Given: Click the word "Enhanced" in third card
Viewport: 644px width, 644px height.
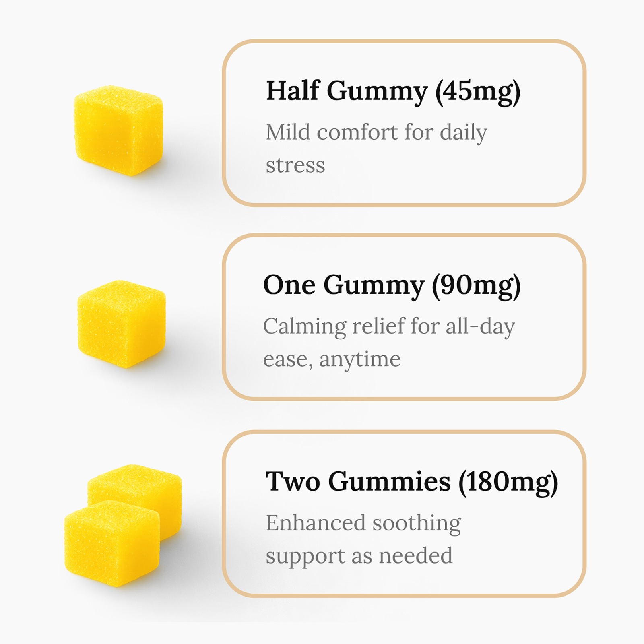Looking at the screenshot, I should coord(316,523).
